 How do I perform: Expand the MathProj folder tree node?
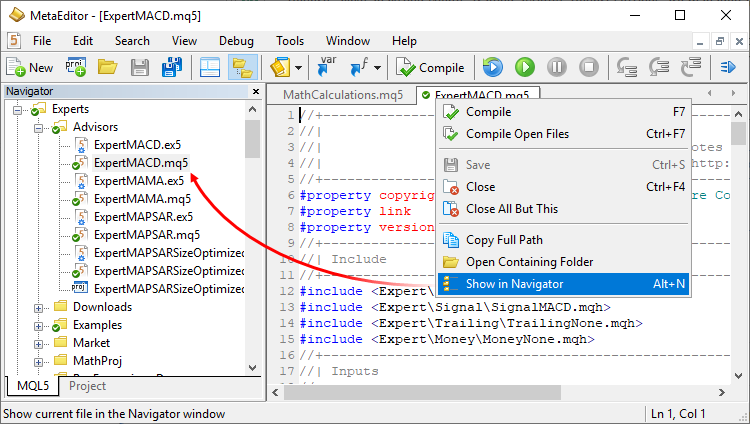coord(40,361)
